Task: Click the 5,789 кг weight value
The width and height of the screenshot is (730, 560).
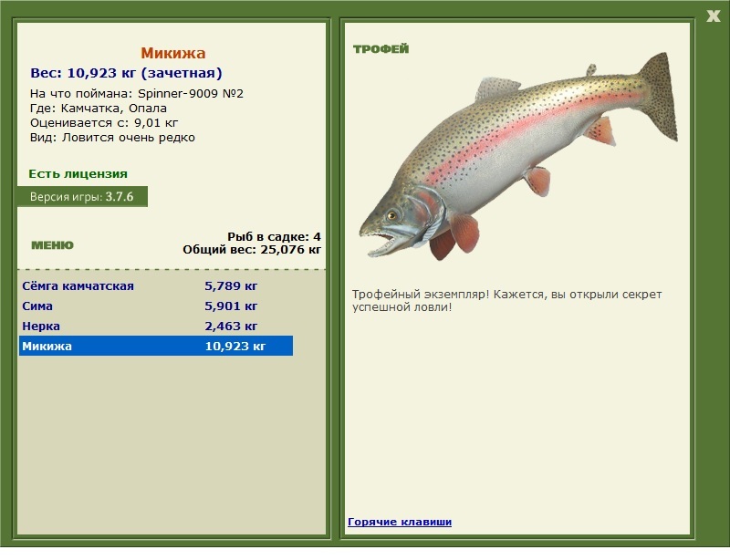Action: click(231, 285)
